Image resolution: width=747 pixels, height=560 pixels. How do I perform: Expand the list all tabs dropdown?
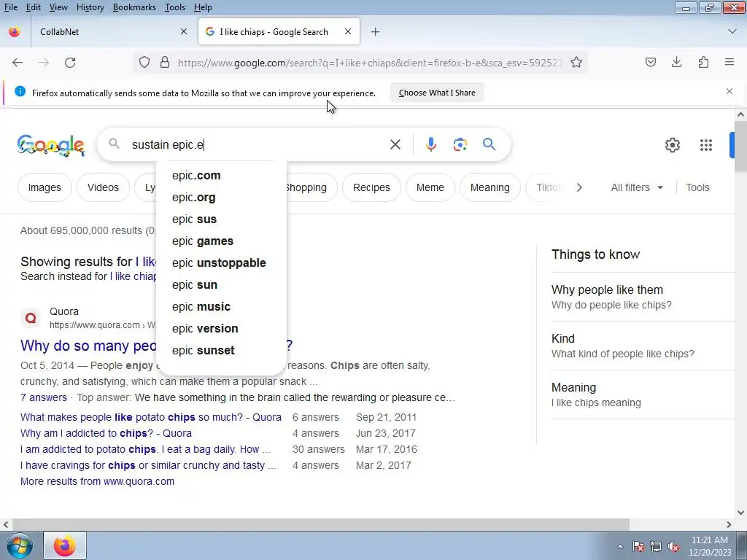tap(732, 31)
